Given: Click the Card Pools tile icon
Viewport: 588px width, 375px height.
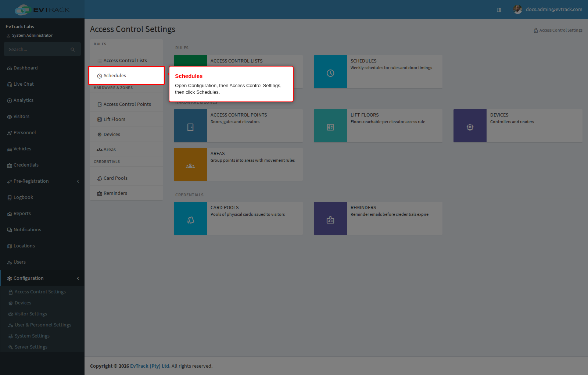Looking at the screenshot, I should (x=190, y=220).
